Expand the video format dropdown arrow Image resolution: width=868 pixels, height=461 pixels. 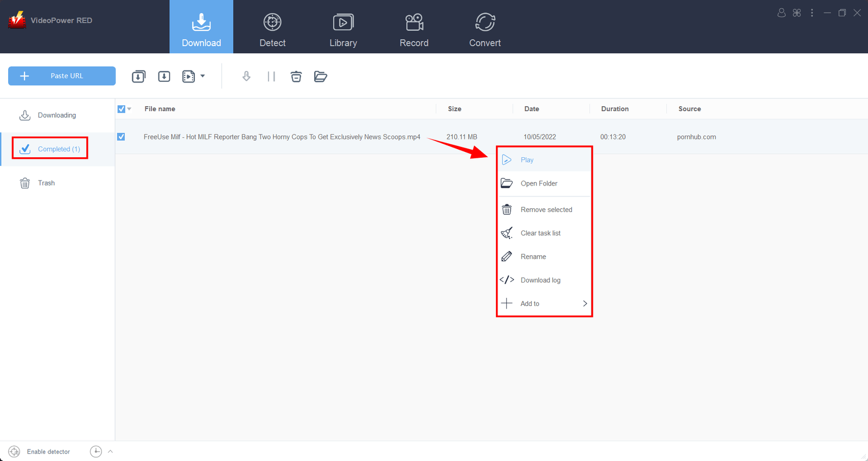[x=203, y=76]
